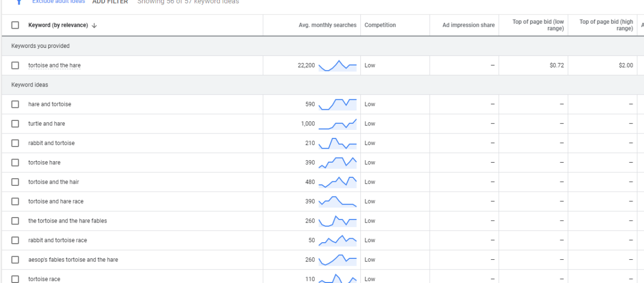Click the Ad impression share column header

click(x=468, y=25)
